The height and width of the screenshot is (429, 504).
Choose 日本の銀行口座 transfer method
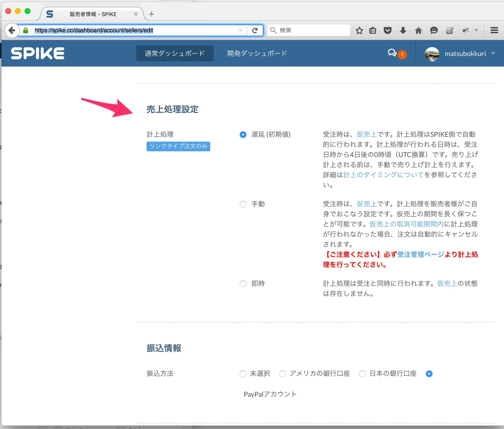[x=363, y=374]
